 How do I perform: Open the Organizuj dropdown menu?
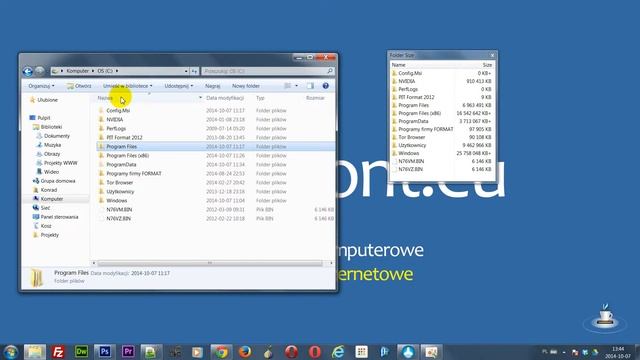[41, 86]
